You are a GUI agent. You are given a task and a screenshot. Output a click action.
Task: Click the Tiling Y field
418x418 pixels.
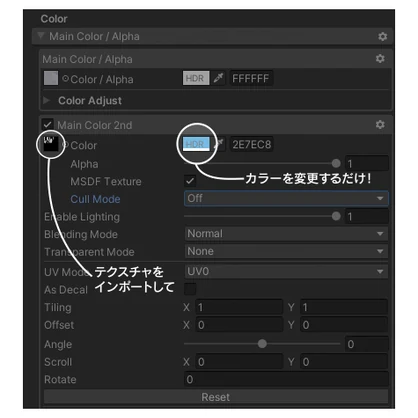pos(344,307)
